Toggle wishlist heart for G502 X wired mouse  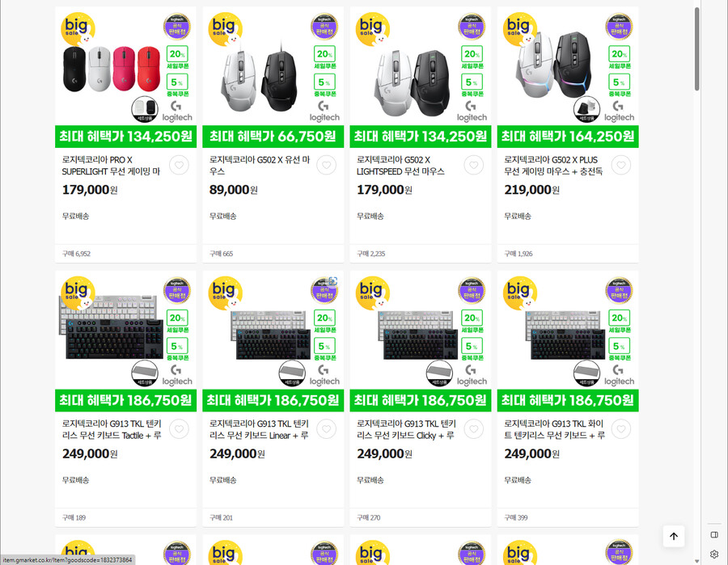pos(326,165)
